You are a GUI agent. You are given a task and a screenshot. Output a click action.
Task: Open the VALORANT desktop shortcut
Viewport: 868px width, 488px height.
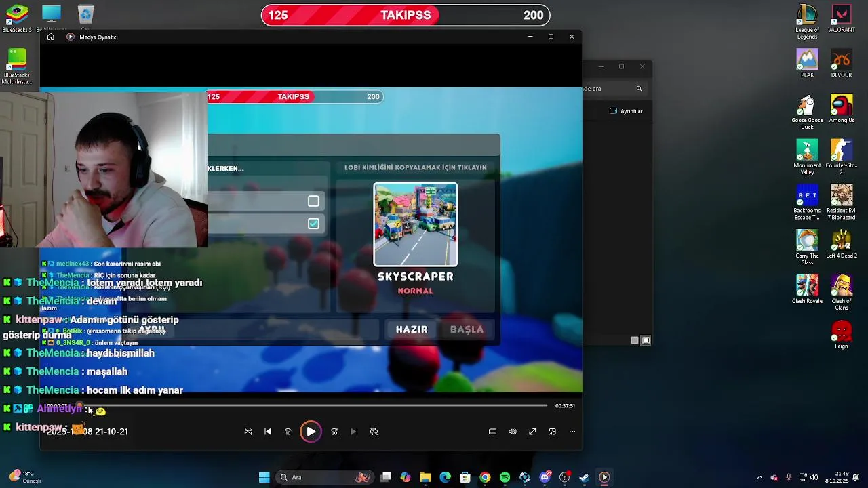click(x=842, y=19)
